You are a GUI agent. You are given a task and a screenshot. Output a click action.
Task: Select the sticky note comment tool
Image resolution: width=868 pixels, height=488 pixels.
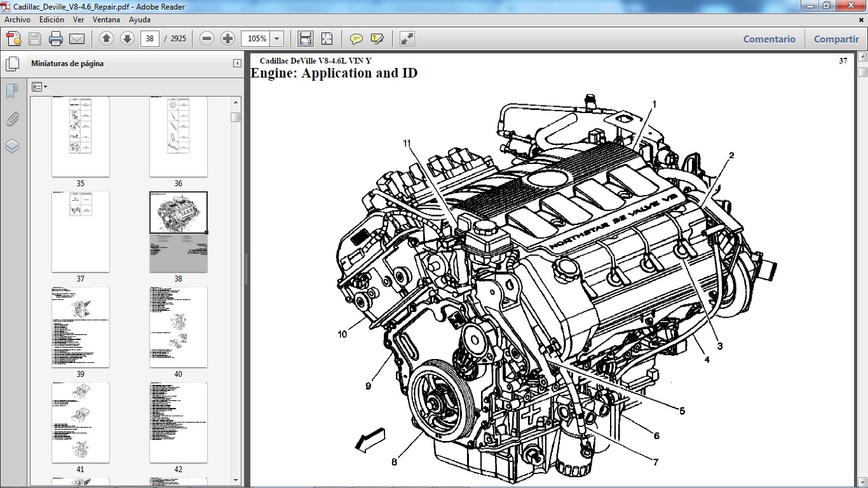tap(356, 38)
